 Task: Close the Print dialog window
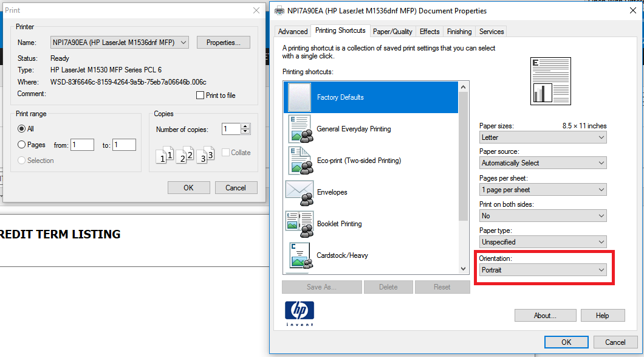(x=256, y=10)
